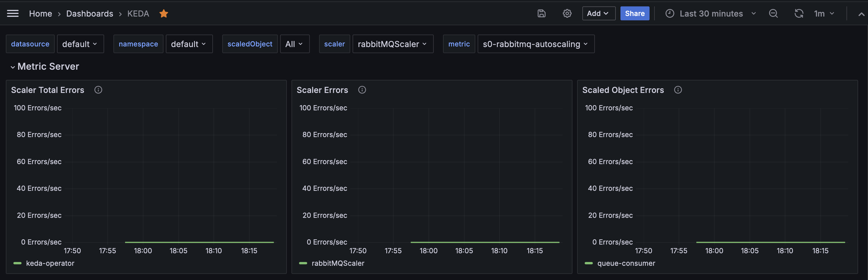
Task: Change the scaler variable from rabbitMQScaler
Action: [393, 44]
